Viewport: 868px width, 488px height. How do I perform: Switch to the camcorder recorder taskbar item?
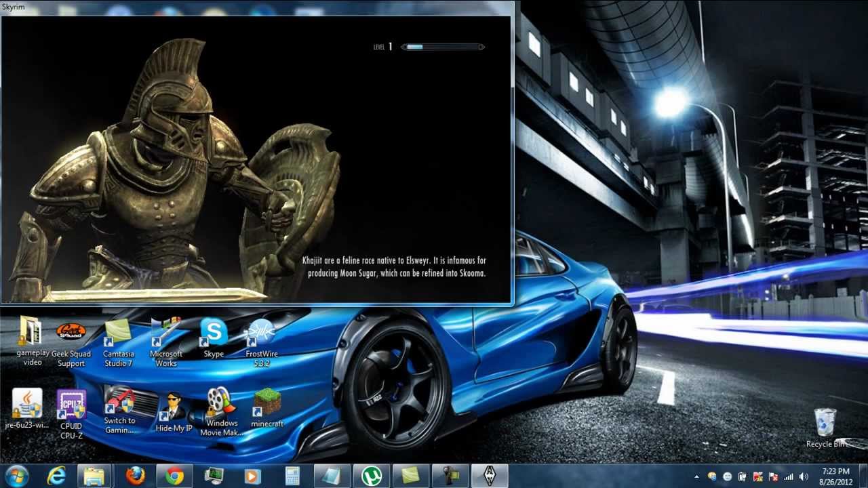click(450, 476)
